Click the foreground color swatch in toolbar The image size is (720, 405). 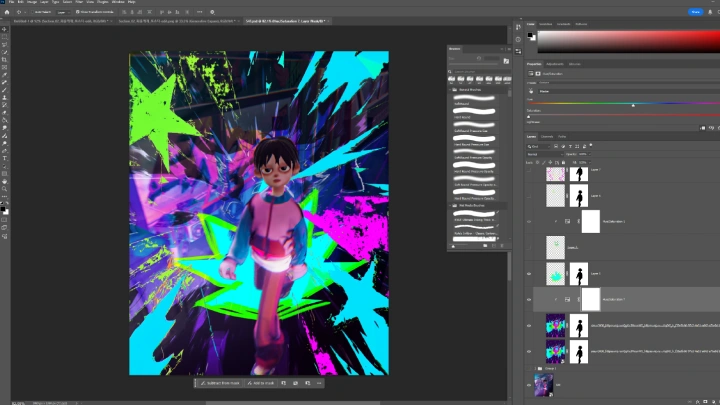(x=4, y=206)
